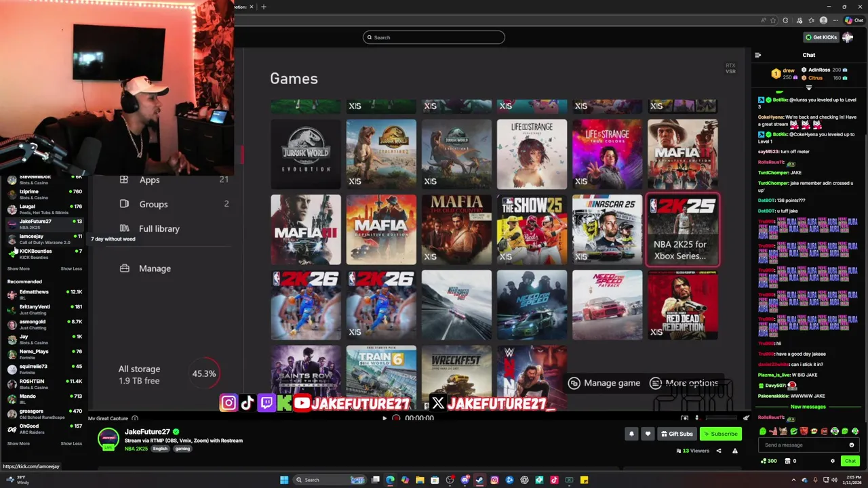Screen dimensions: 868x488
Task: Open asmongold recommended channel
Action: (44, 324)
